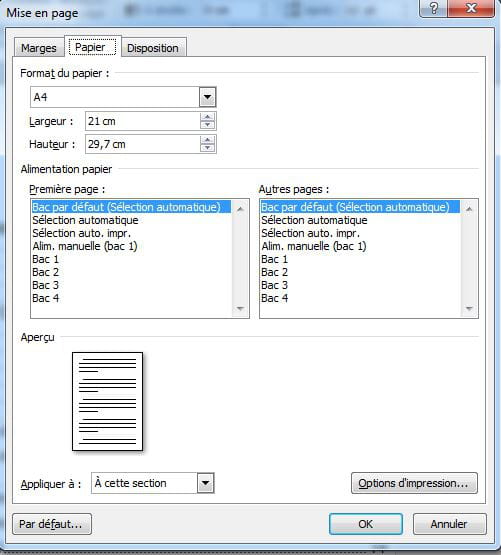
Task: Confirm with the OK button
Action: (x=366, y=524)
